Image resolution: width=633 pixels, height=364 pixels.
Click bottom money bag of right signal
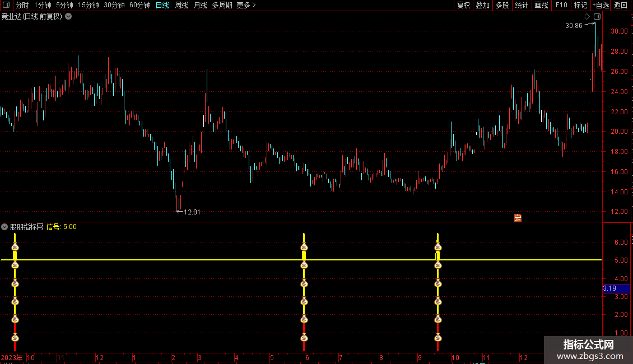coord(437,338)
